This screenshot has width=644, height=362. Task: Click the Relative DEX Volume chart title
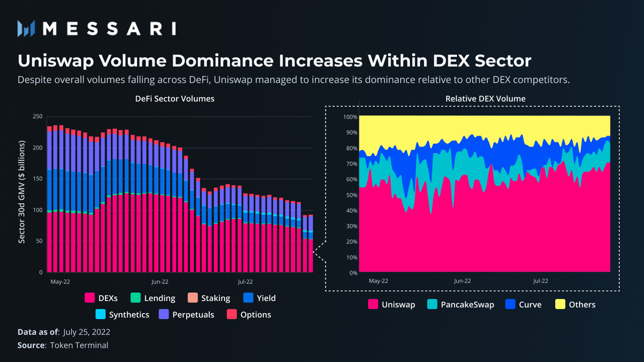pos(485,99)
